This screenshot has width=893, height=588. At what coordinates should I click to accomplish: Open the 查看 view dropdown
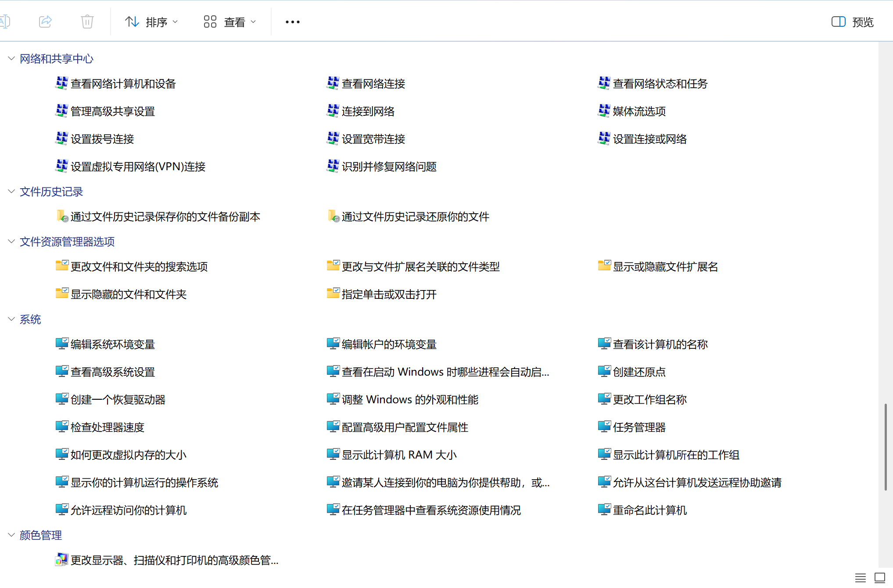tap(230, 22)
